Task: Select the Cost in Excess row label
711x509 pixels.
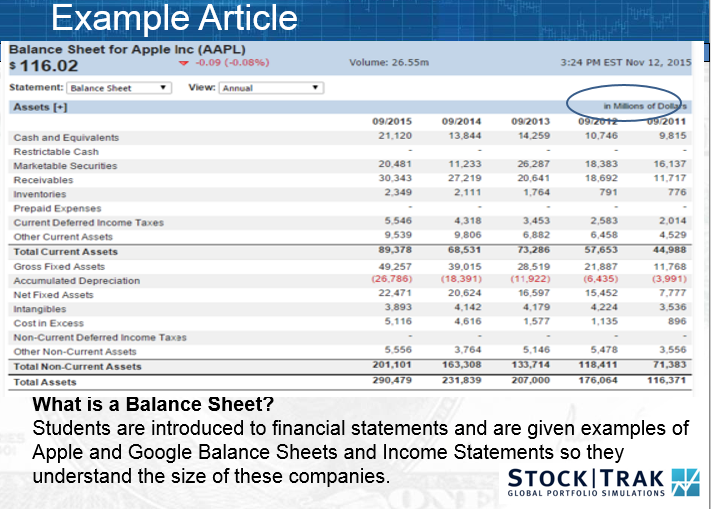Action: (49, 323)
